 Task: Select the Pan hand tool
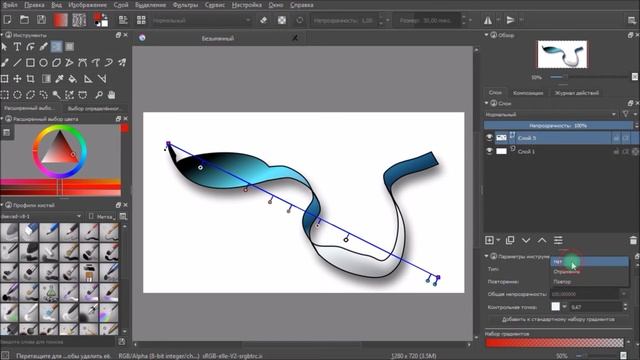pyautogui.click(x=111, y=95)
